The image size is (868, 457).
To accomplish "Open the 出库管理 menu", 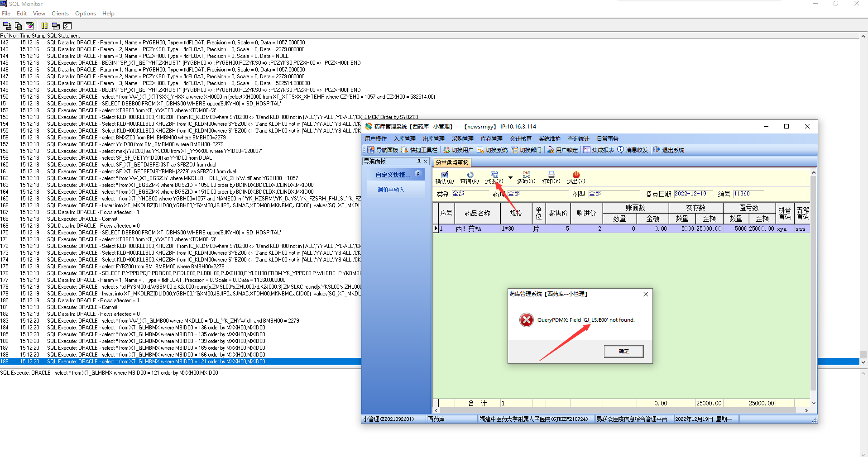I will 434,139.
